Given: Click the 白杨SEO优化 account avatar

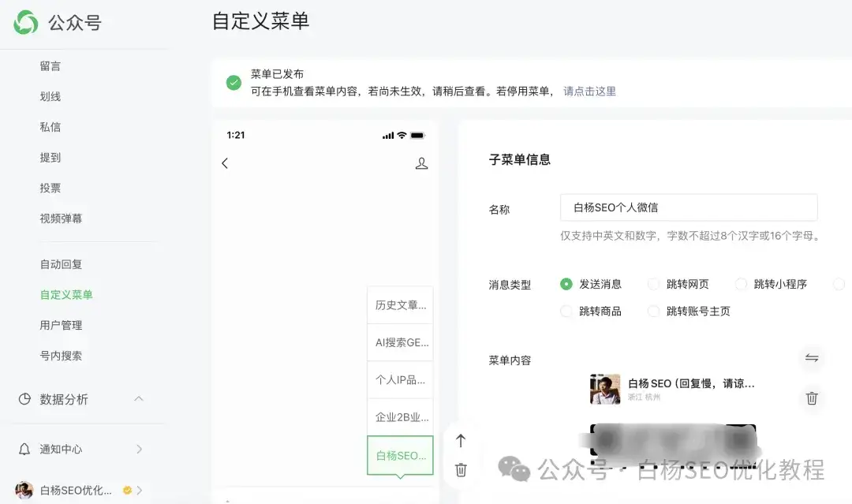Looking at the screenshot, I should coord(24,490).
